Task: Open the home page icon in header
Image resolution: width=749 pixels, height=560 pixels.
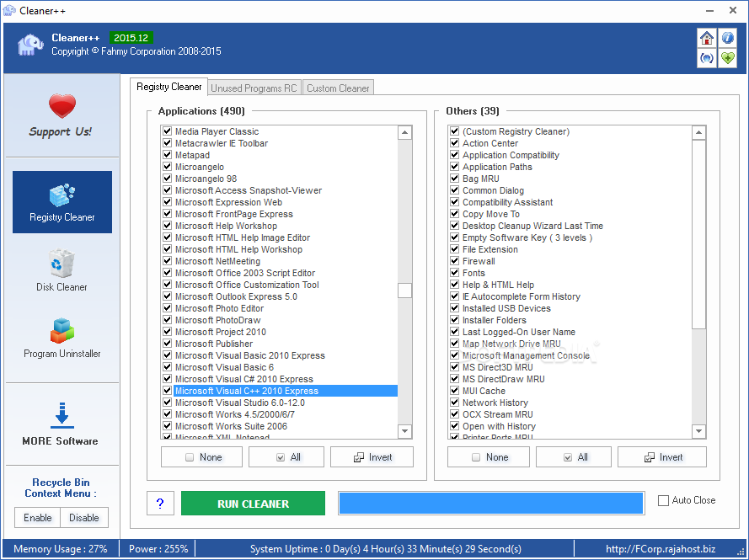Action: pos(707,38)
